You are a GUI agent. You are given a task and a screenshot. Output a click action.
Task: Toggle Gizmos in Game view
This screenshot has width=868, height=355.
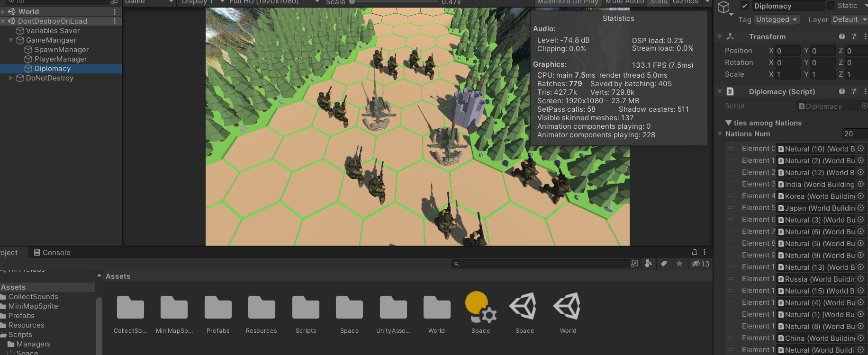click(x=686, y=2)
